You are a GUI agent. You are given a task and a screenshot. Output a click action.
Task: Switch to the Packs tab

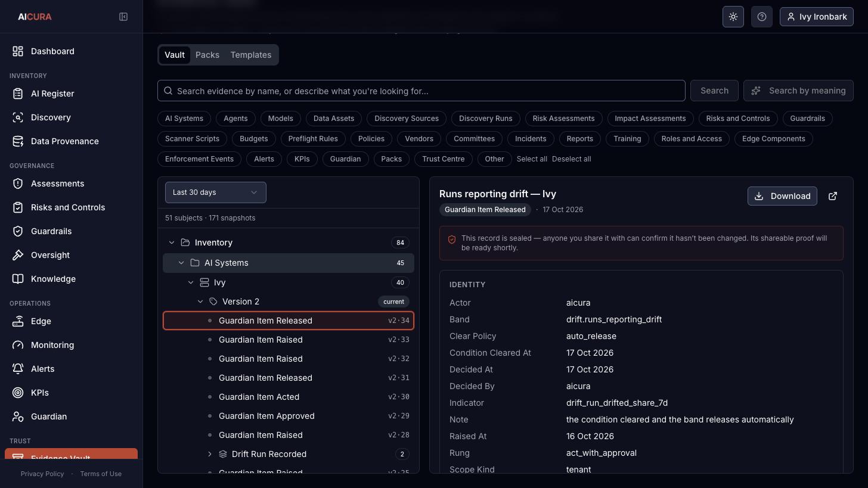coord(207,55)
